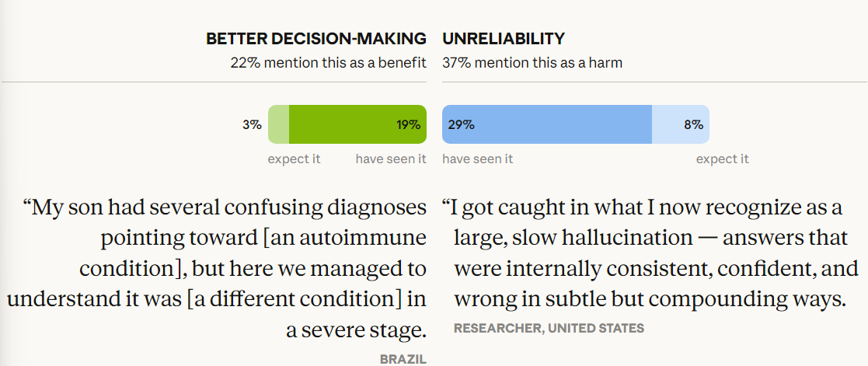
Task: Click 'have seen it' label under the green bar
Action: click(x=391, y=159)
